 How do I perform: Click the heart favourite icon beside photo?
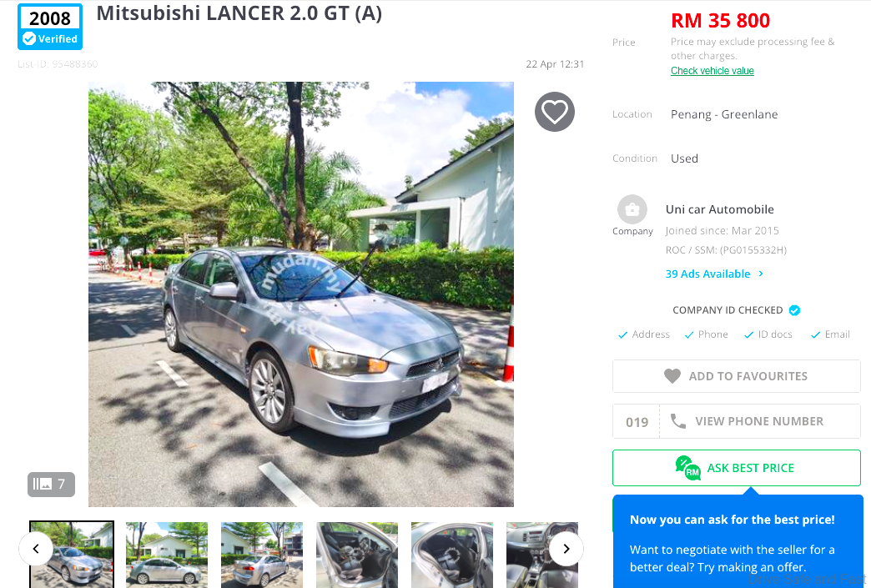[554, 112]
